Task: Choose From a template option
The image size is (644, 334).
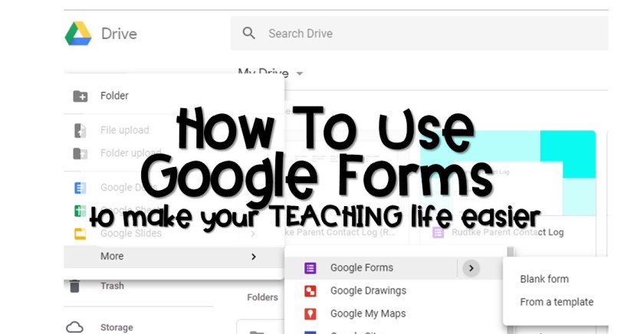Action: click(x=556, y=302)
